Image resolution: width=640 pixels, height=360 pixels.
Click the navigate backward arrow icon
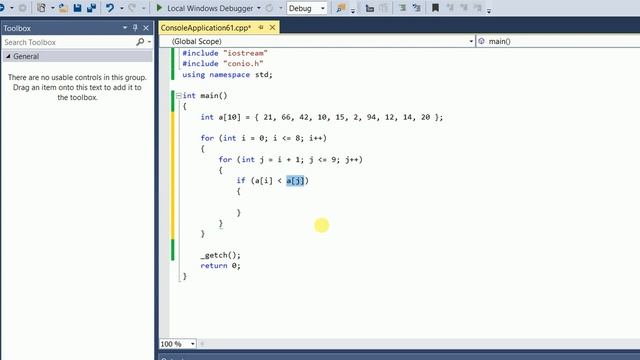(x=2, y=8)
